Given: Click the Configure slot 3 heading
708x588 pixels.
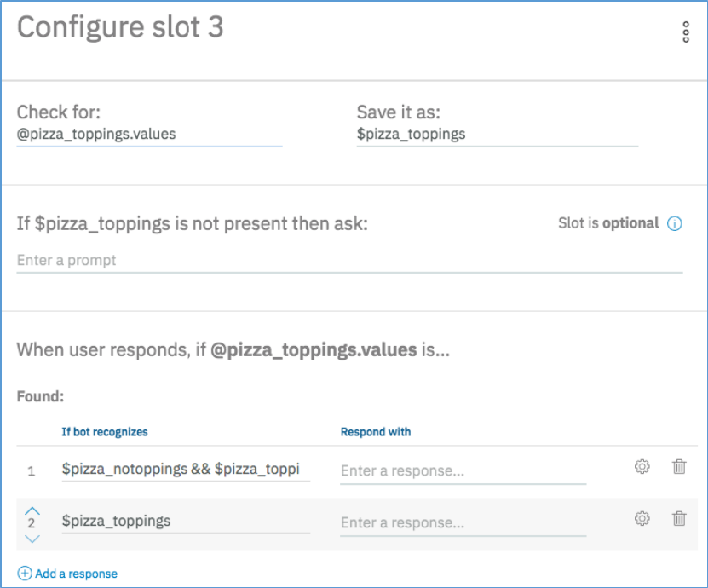Looking at the screenshot, I should [x=120, y=27].
